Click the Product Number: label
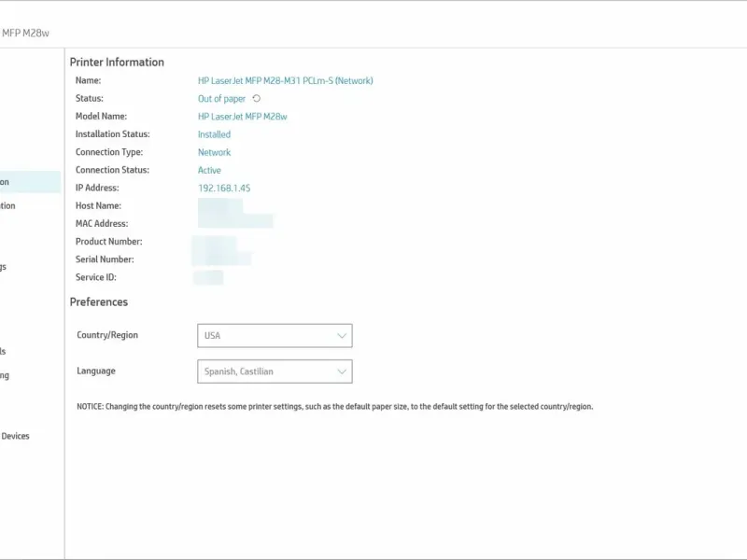 coord(108,242)
